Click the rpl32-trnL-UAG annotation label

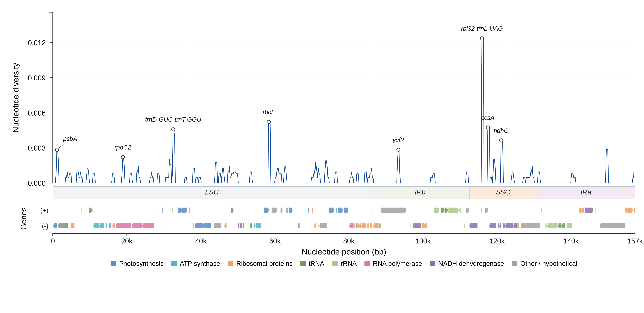[482, 29]
